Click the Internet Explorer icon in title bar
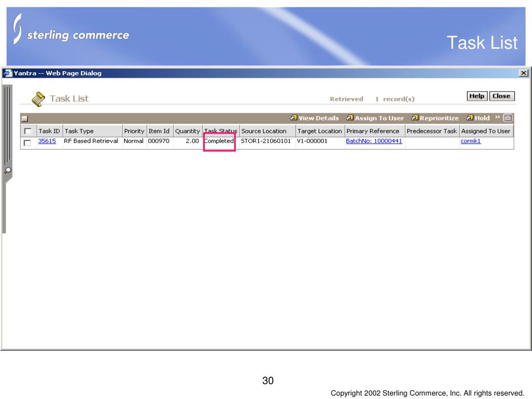This screenshot has width=532, height=399. pos(7,73)
